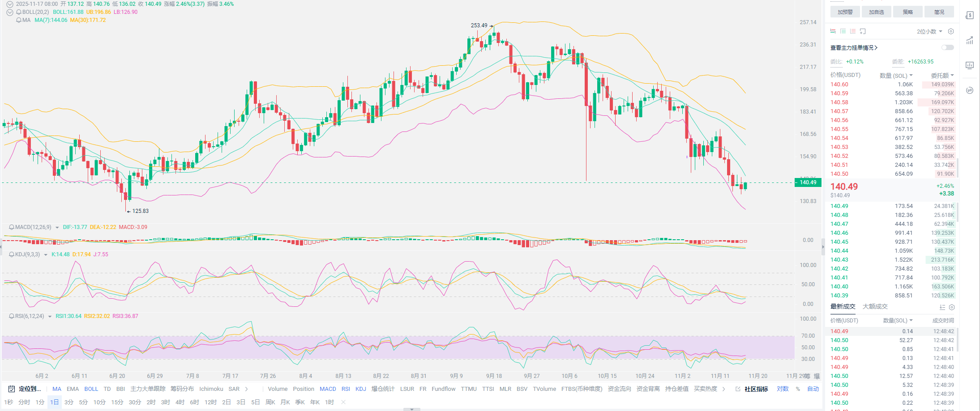Expand the MACD(12,26,9) indicator dropdown arrow

coord(57,228)
